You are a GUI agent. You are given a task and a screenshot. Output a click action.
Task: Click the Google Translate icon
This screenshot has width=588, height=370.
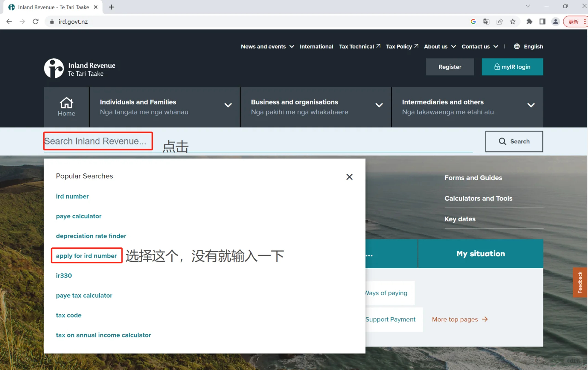(486, 22)
